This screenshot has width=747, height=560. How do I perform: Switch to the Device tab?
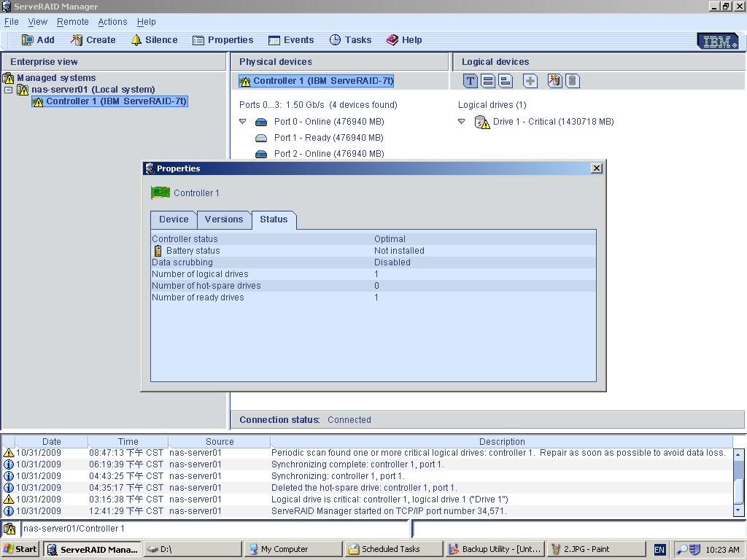tap(174, 219)
